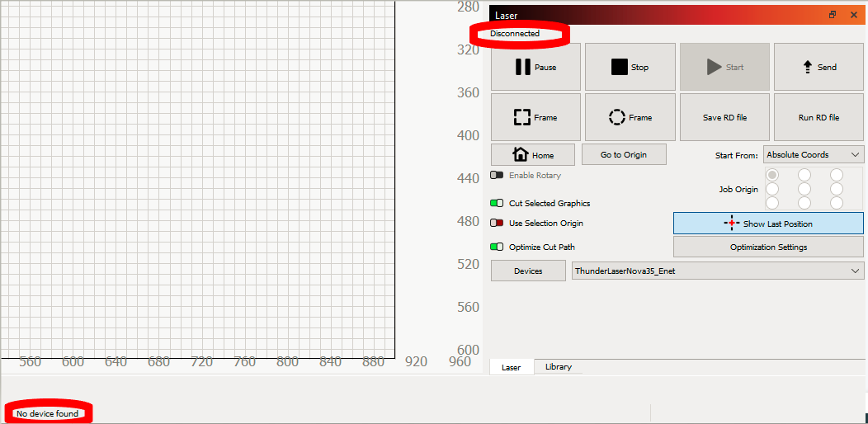The height and width of the screenshot is (424, 868).
Task: Click the No device found status text
Action: (47, 413)
